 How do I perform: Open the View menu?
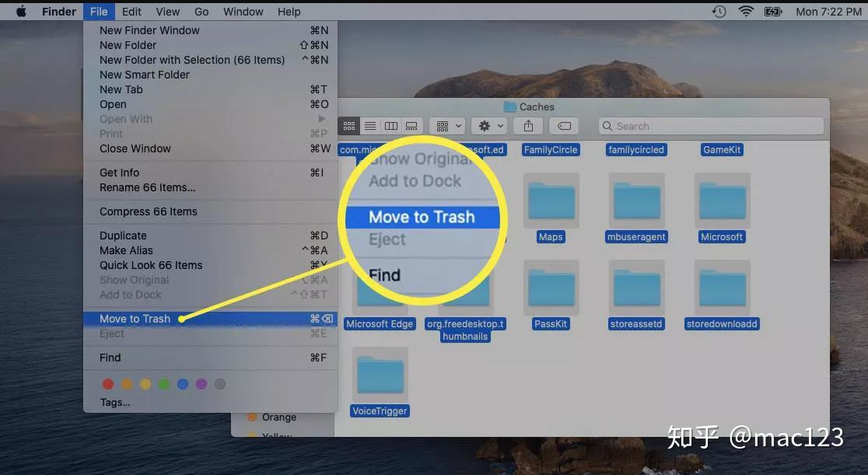tap(168, 12)
